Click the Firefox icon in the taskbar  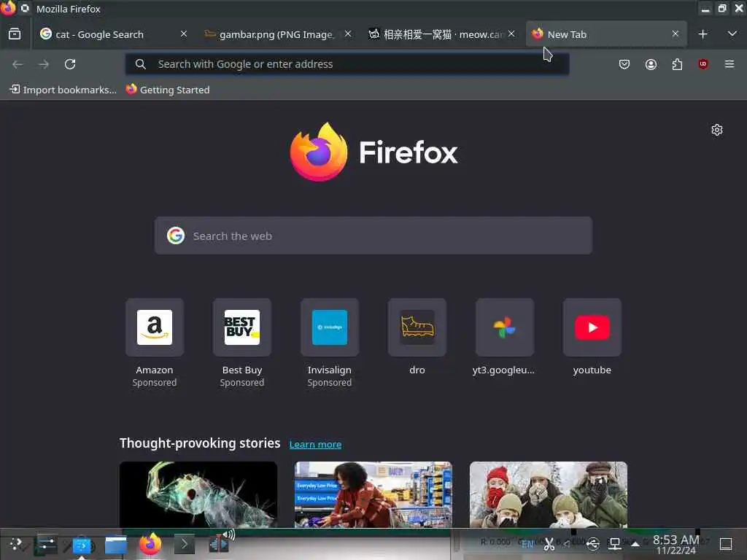click(150, 544)
